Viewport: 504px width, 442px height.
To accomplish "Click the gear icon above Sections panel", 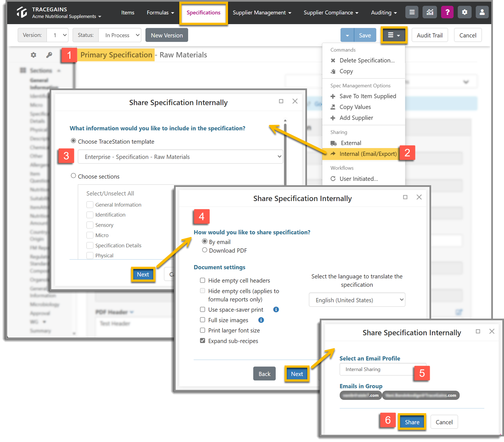I will 33,55.
